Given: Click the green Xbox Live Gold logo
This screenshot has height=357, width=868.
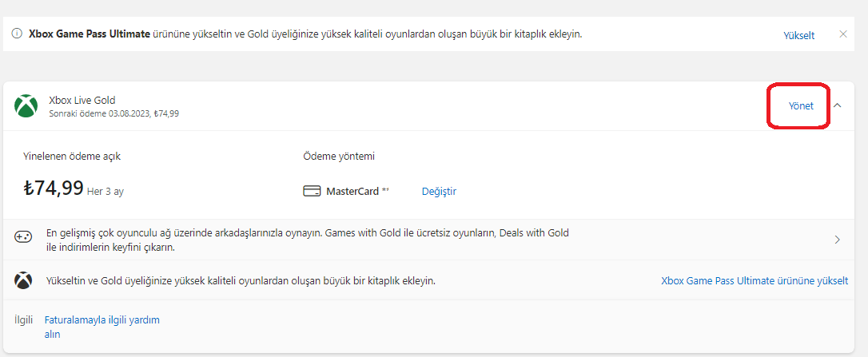Looking at the screenshot, I should coord(26,106).
